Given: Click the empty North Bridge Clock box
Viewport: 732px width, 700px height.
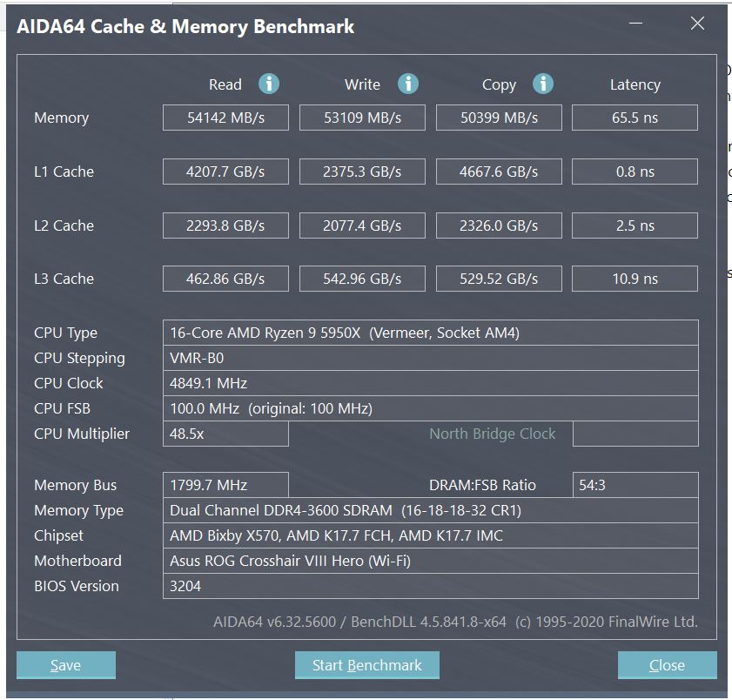Looking at the screenshot, I should (x=635, y=434).
